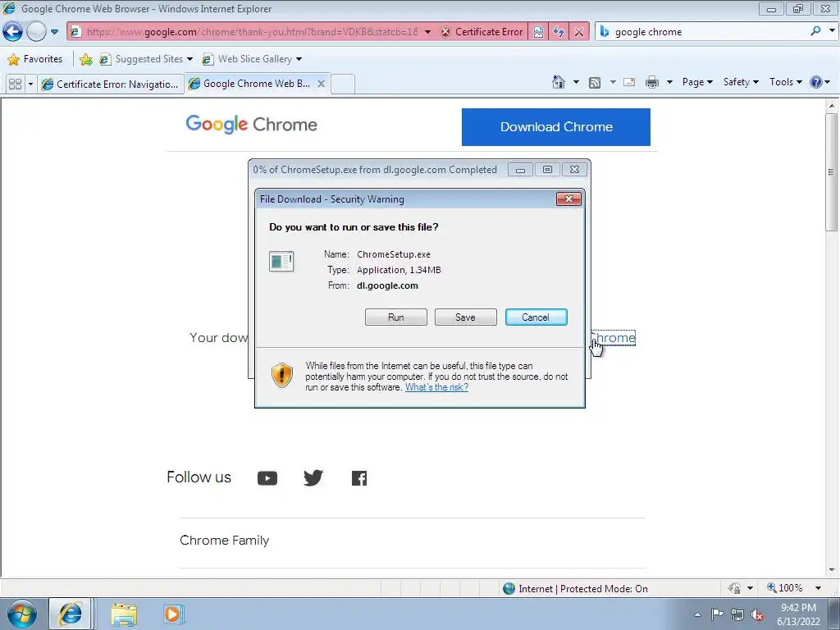
Task: Click the Google Chrome logo on the page
Action: click(x=251, y=125)
